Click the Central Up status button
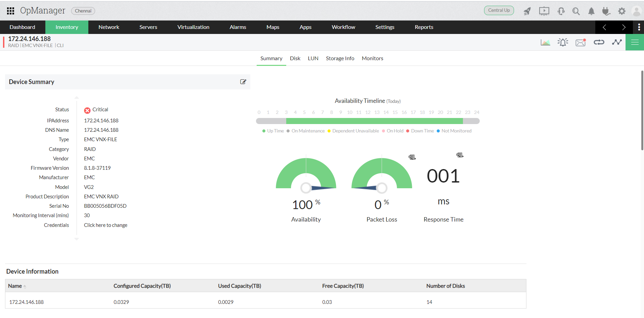Viewport: 644px width, 318px height. coord(499,10)
